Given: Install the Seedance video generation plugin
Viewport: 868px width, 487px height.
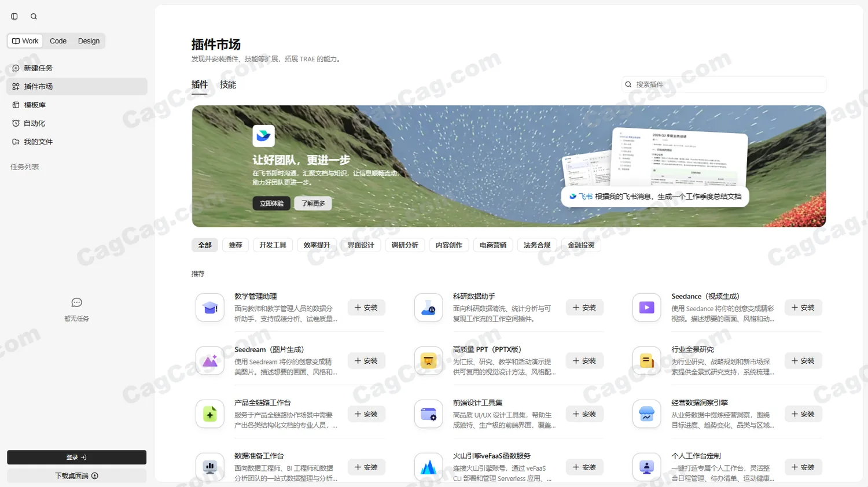Looking at the screenshot, I should (x=803, y=308).
